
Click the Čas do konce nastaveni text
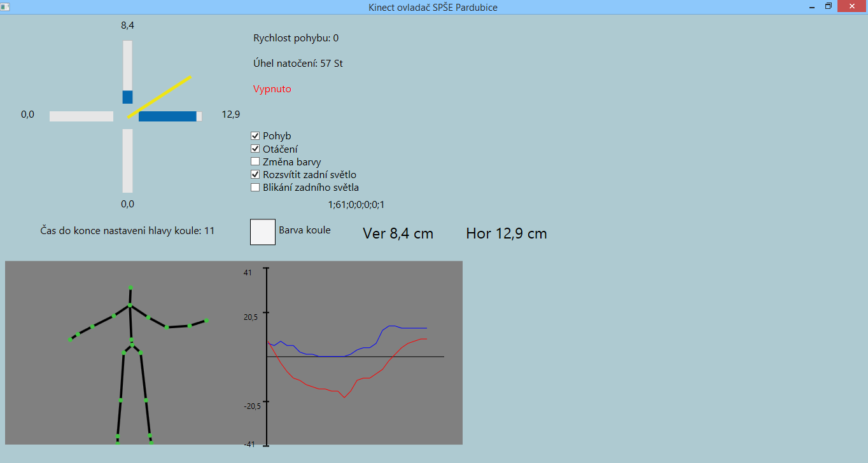point(127,230)
